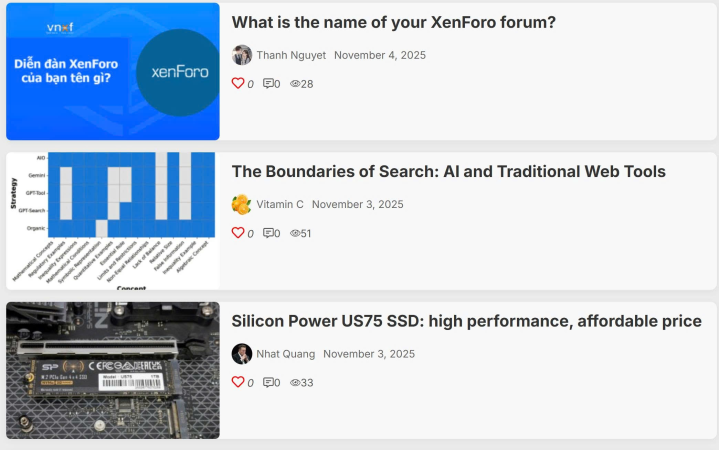This screenshot has width=719, height=450.
Task: Open comments on Boundaries of Search article
Action: pyautogui.click(x=269, y=233)
